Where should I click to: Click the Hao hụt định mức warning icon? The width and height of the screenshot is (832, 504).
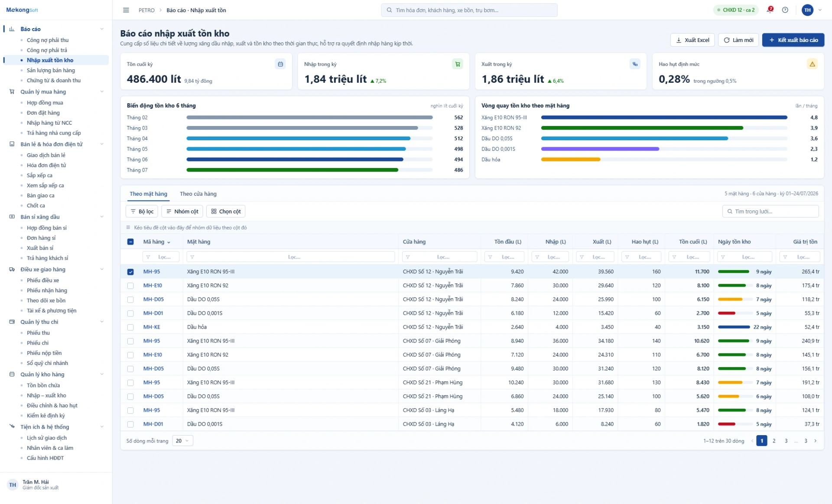click(812, 64)
